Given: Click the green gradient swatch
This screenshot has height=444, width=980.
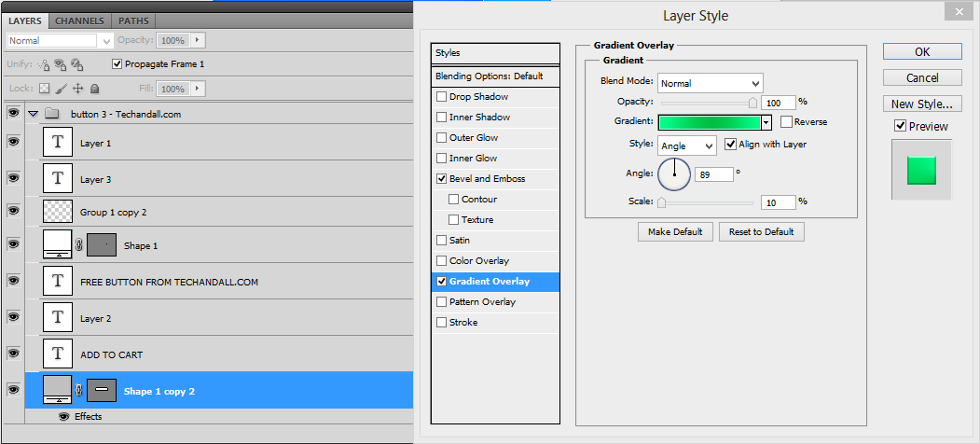Looking at the screenshot, I should coord(710,122).
